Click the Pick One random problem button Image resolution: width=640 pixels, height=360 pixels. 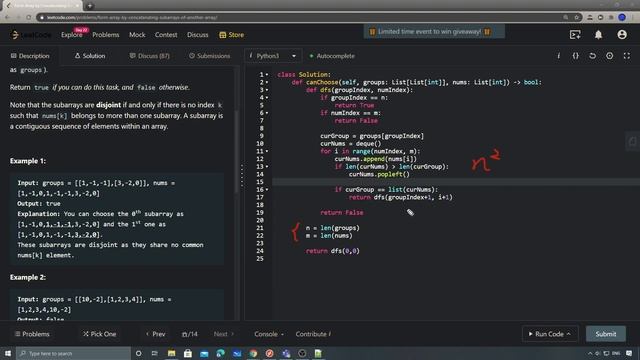pos(100,334)
